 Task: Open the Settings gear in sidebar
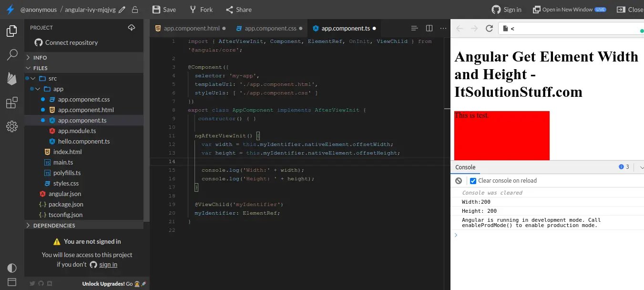click(12, 126)
